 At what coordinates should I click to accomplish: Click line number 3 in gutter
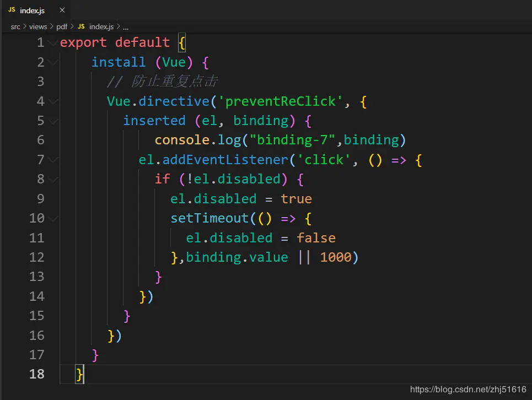[x=41, y=82]
